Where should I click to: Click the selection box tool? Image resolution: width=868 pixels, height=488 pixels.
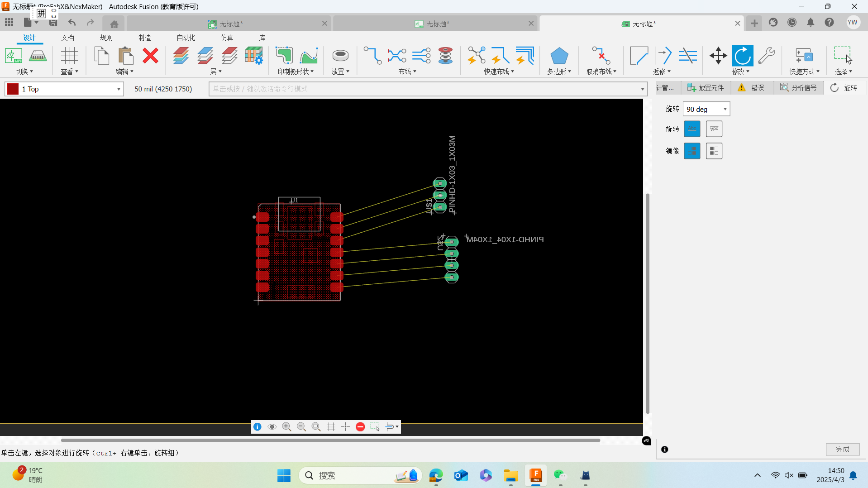pyautogui.click(x=843, y=56)
